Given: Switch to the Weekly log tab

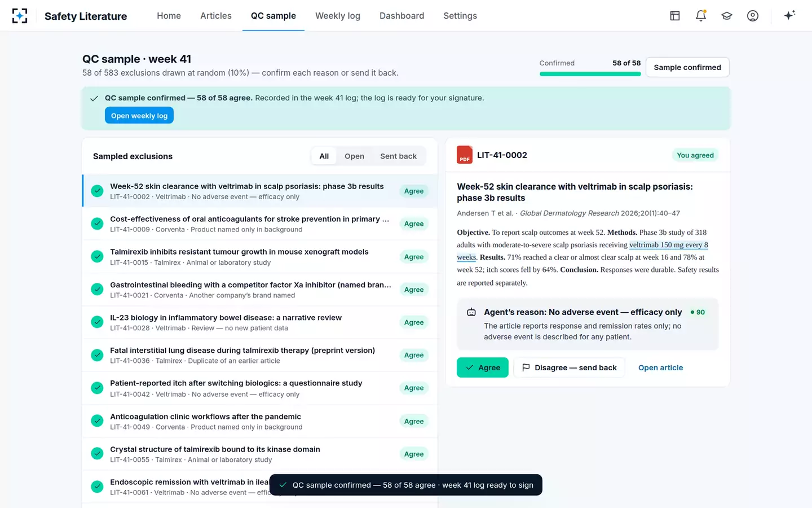Looking at the screenshot, I should pyautogui.click(x=338, y=16).
